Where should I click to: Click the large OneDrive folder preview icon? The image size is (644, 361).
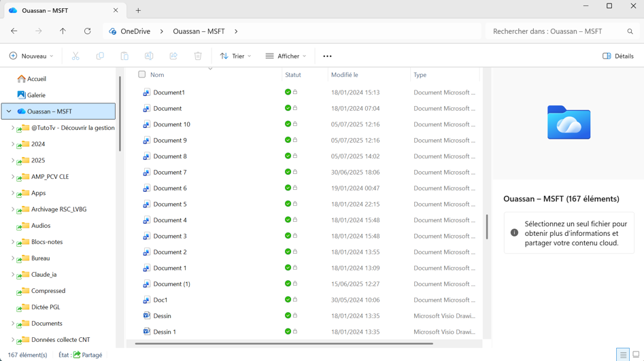569,122
